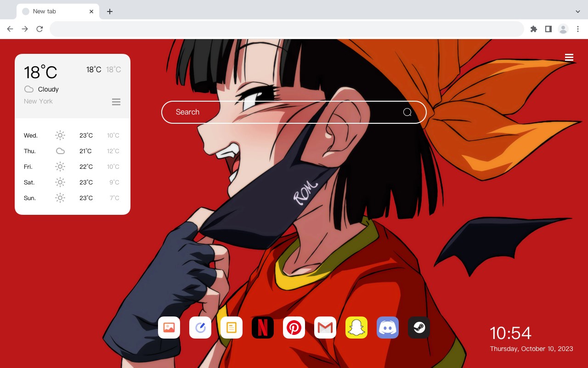Open the Chrome profile avatar
This screenshot has height=368, width=588.
pos(563,29)
